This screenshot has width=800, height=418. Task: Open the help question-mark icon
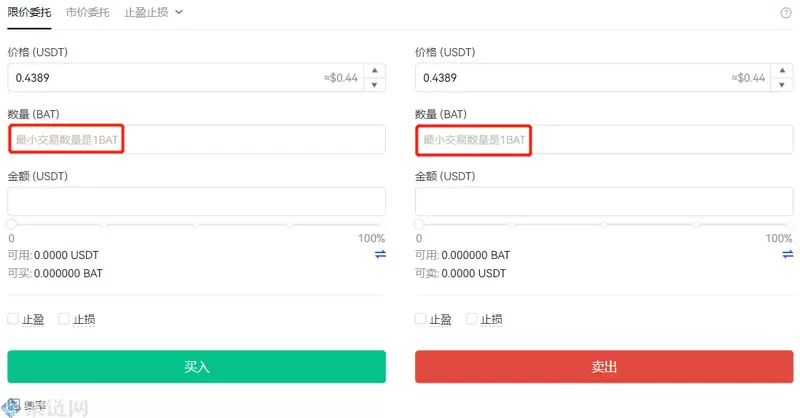pos(786,13)
